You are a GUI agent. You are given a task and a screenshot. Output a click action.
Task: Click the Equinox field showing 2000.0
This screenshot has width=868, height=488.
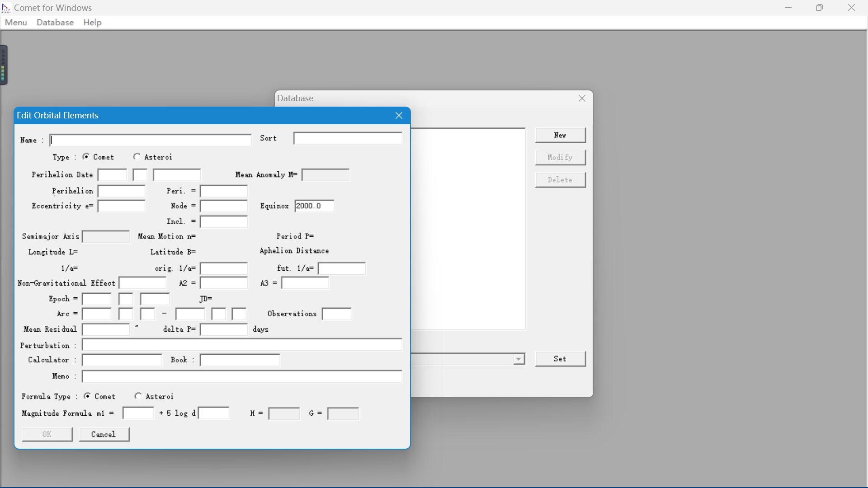(314, 206)
